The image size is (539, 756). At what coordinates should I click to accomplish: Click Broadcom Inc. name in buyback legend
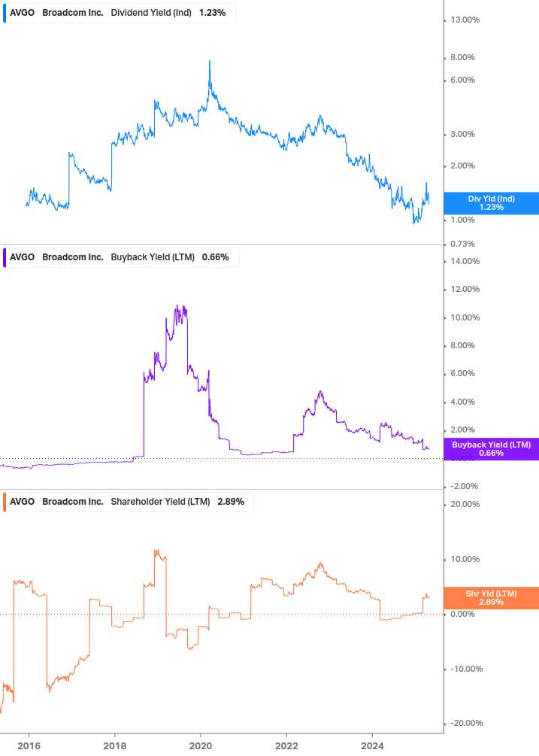tap(73, 257)
